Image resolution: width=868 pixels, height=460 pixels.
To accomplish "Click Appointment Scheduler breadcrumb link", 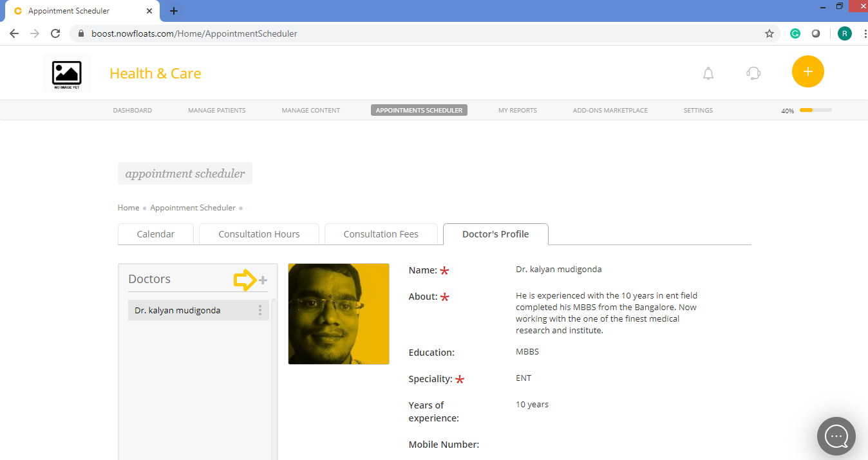I will coord(193,208).
